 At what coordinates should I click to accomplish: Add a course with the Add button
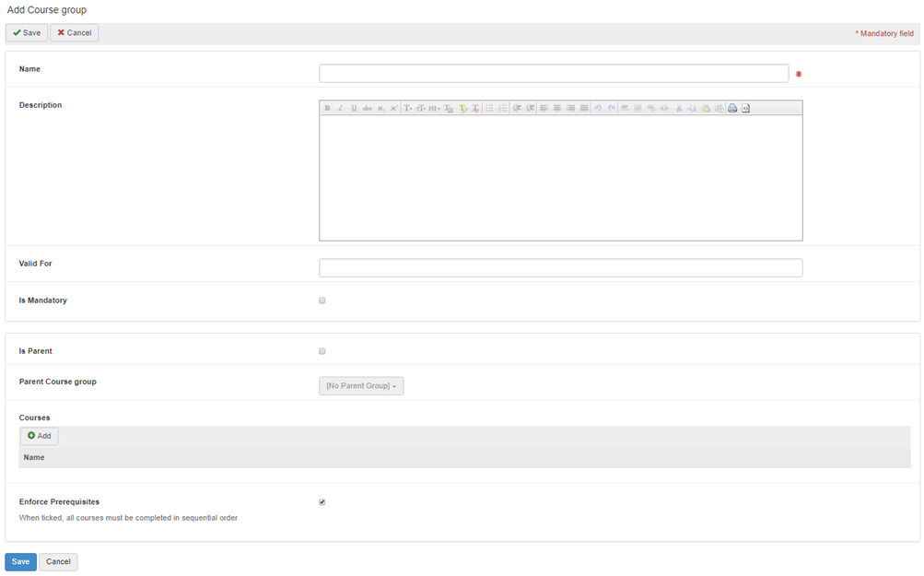(40, 436)
